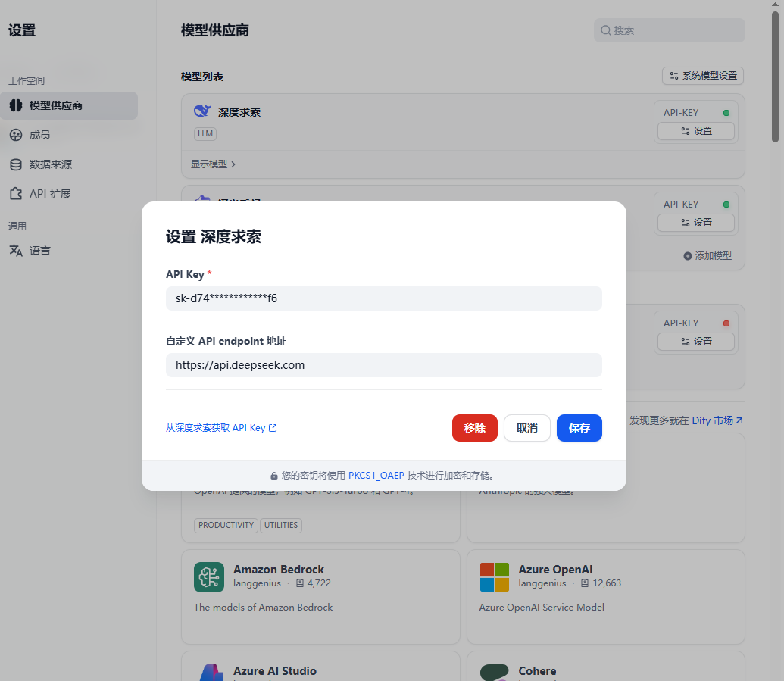Click the page vertical scrollbar

click(775, 77)
